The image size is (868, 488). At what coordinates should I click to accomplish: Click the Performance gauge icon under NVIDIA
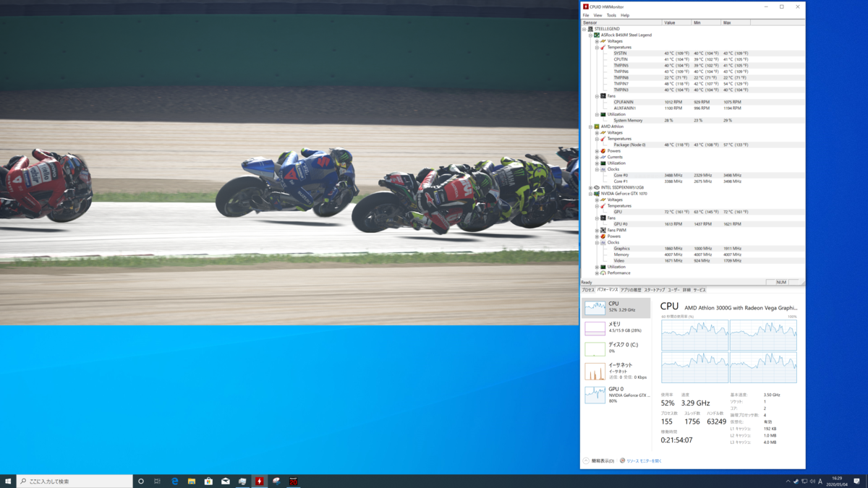pyautogui.click(x=603, y=273)
